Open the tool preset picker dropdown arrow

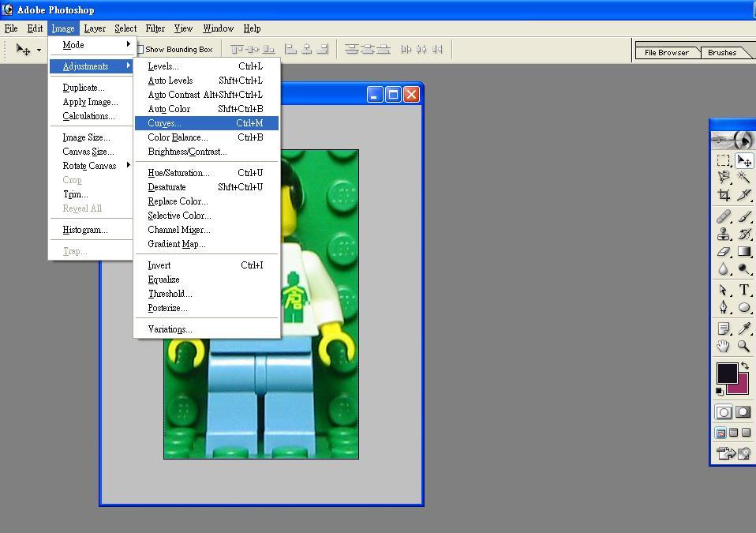39,50
